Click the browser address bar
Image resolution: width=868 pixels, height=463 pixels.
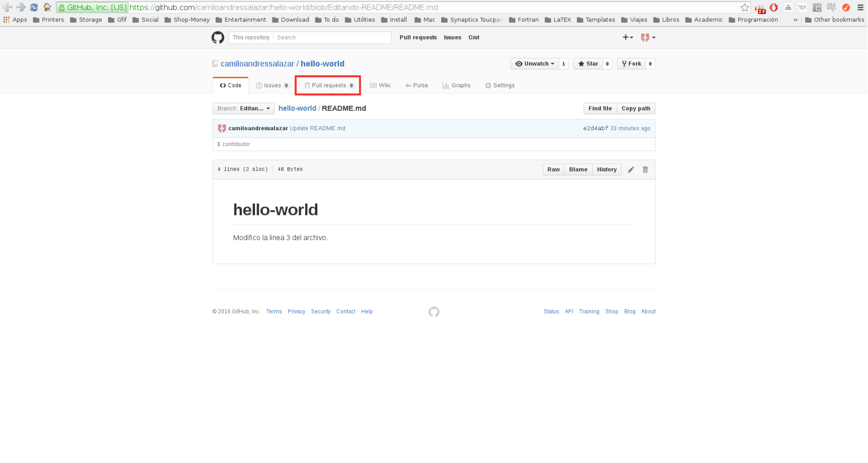click(403, 7)
